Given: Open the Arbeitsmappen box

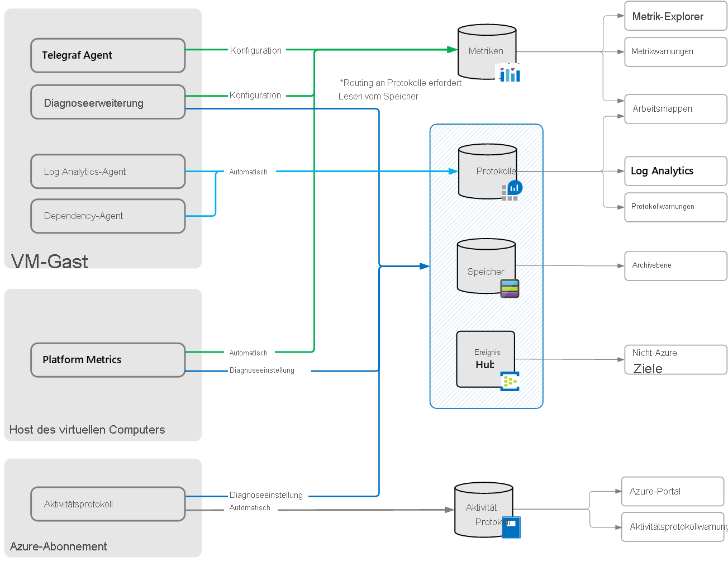Looking at the screenshot, I should 675,109.
